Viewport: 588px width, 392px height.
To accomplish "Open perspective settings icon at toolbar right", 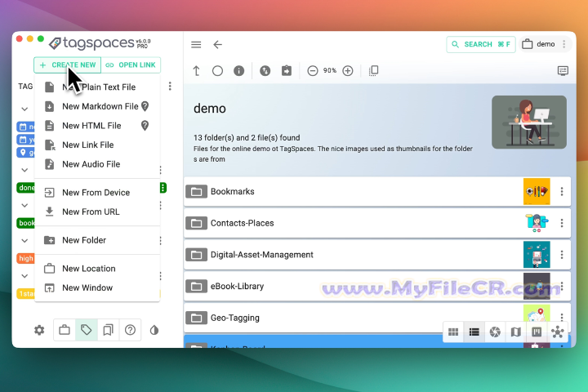I will point(563,70).
